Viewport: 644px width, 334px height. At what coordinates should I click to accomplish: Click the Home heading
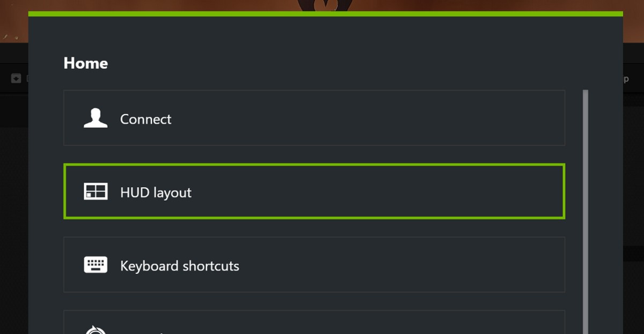(85, 63)
